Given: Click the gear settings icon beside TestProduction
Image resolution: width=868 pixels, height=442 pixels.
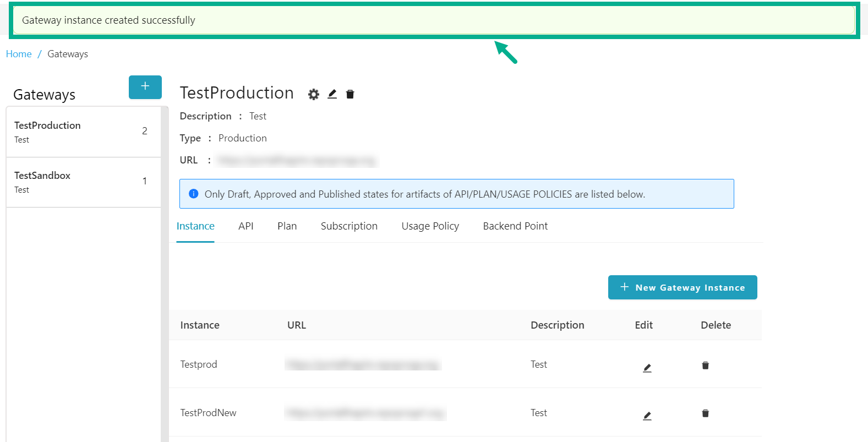Looking at the screenshot, I should 313,94.
